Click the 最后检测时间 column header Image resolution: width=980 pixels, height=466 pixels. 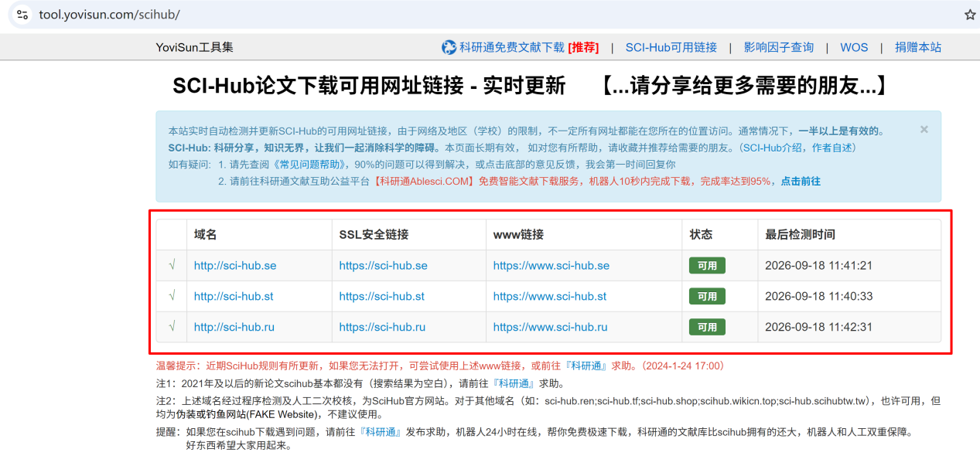[800, 234]
